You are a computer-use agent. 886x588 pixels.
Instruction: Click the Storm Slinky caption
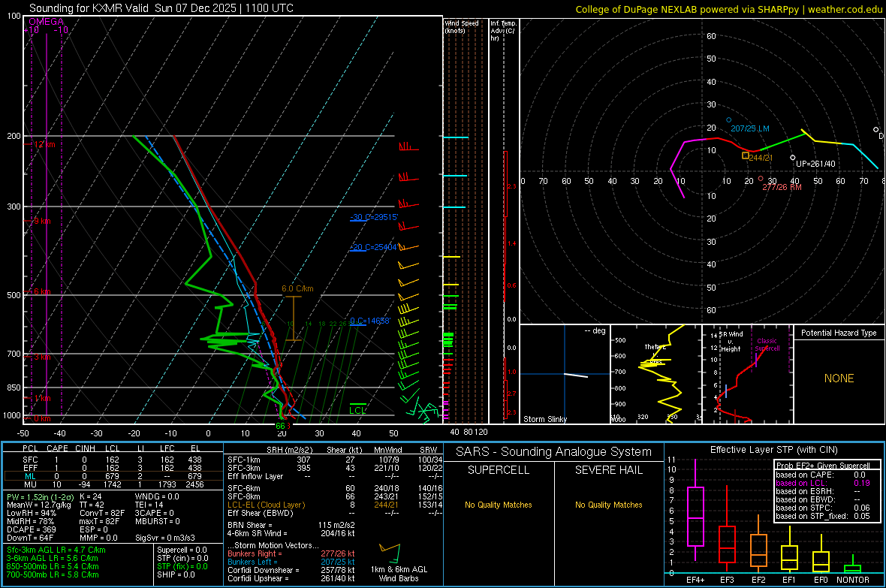pos(544,419)
